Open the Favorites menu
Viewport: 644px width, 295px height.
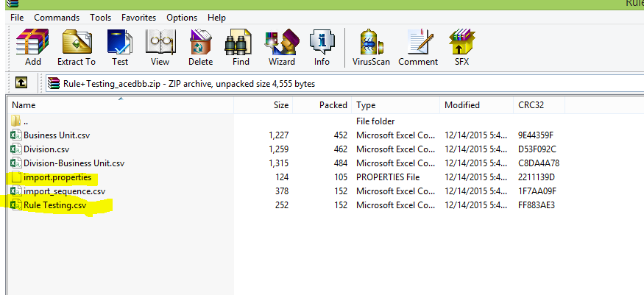click(139, 18)
